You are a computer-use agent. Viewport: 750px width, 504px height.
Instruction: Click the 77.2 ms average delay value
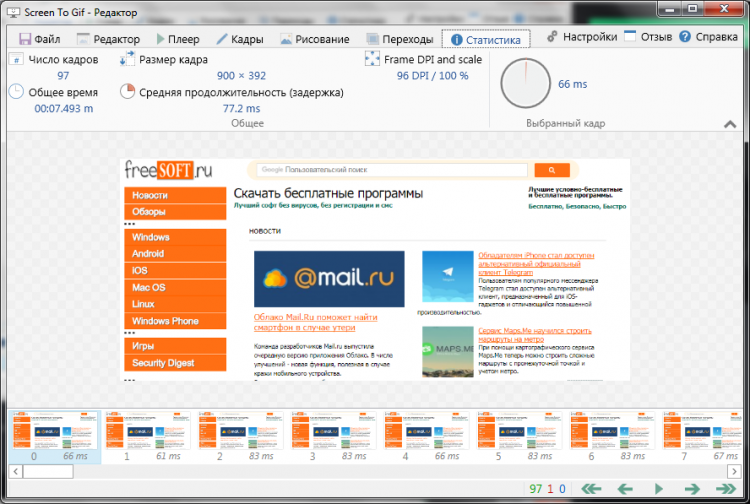[x=242, y=109]
